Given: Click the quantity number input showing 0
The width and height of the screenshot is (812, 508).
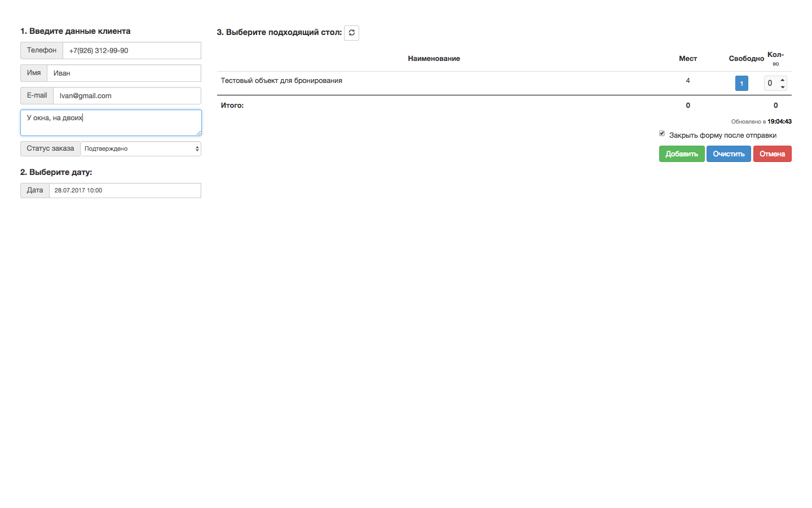Looking at the screenshot, I should [x=775, y=83].
